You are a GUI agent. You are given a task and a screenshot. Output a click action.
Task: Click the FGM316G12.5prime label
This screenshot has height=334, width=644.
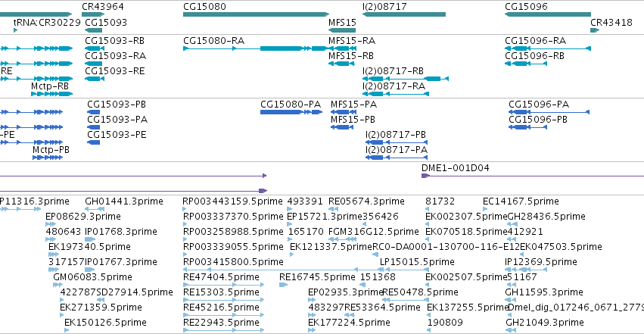[374, 232]
